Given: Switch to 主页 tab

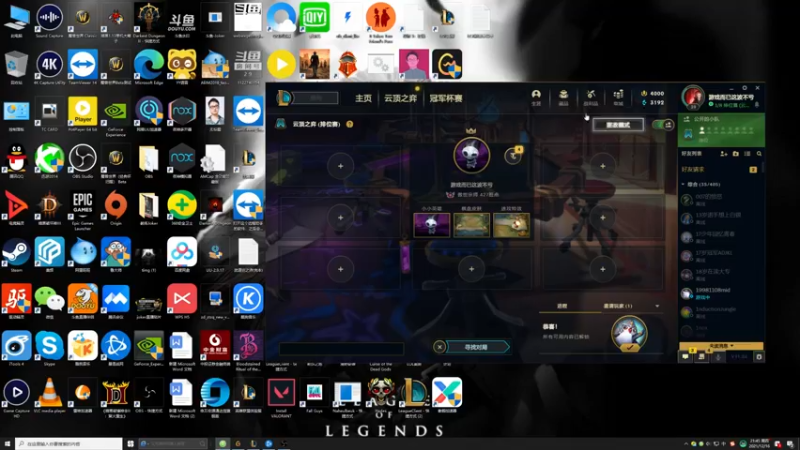Looking at the screenshot, I should (x=364, y=98).
